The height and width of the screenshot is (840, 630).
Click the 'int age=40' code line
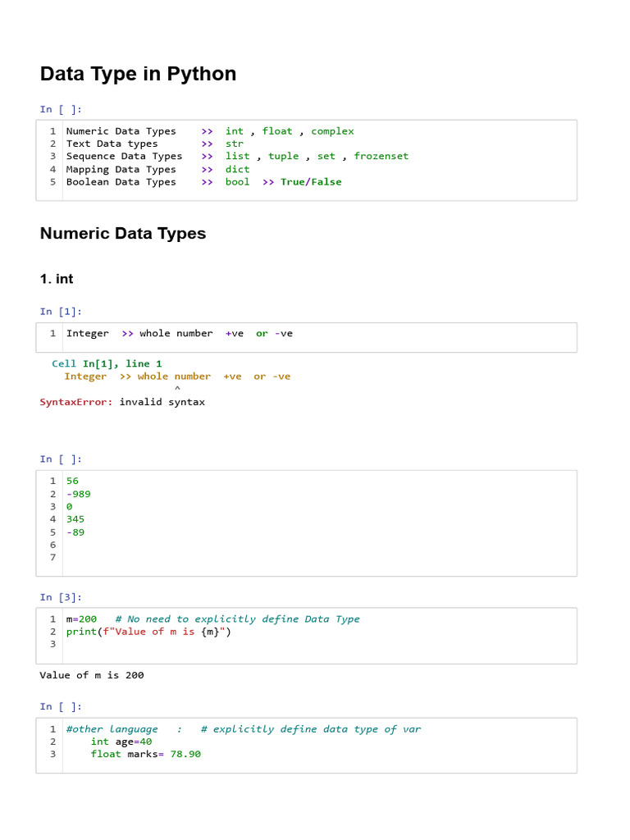(121, 742)
